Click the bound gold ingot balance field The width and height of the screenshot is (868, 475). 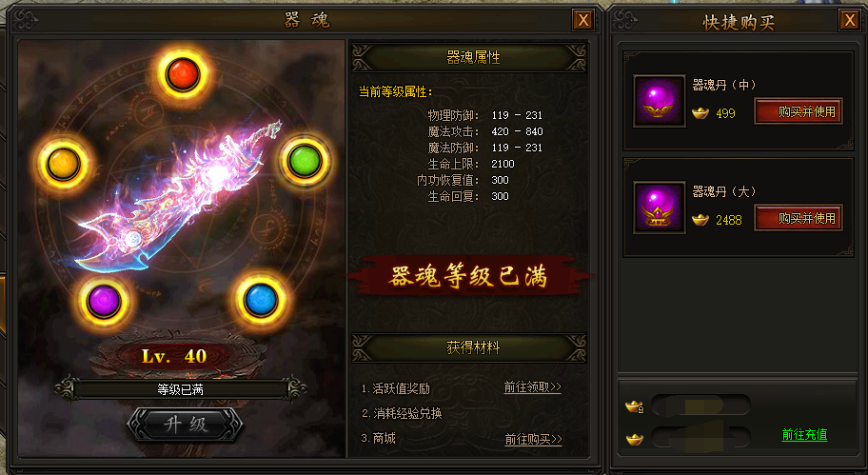tap(700, 406)
